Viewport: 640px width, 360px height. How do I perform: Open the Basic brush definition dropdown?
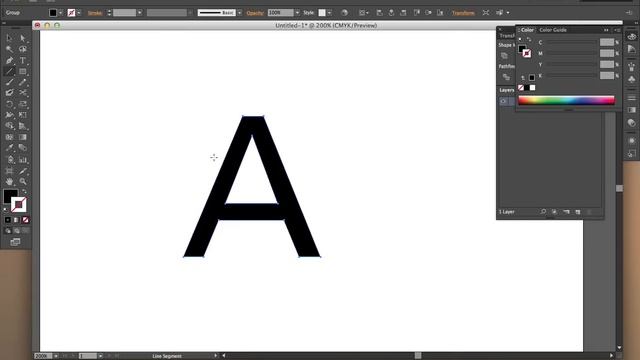click(x=240, y=13)
